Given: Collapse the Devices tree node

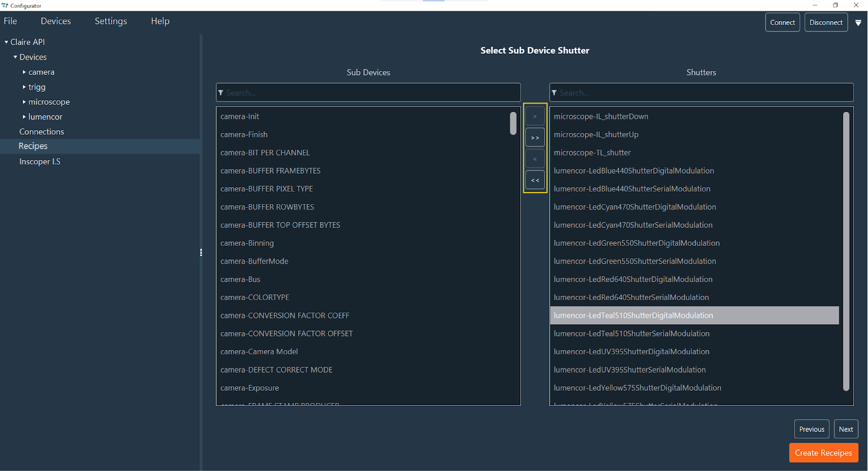Looking at the screenshot, I should [x=16, y=57].
